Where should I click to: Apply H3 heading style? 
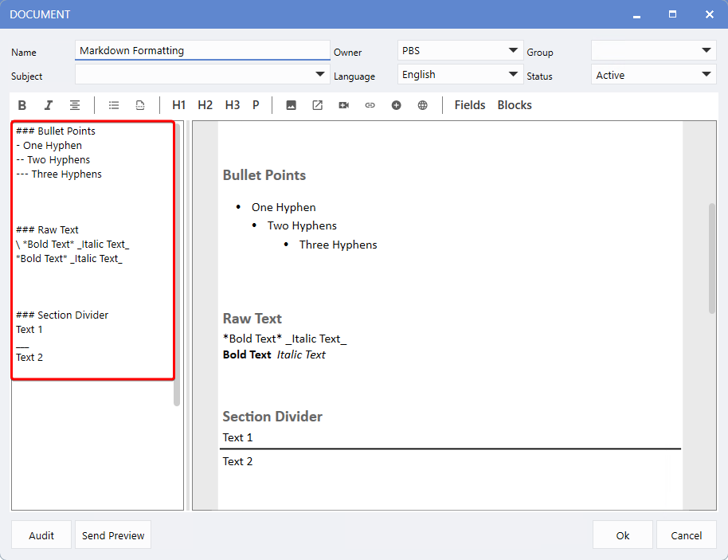pyautogui.click(x=232, y=105)
